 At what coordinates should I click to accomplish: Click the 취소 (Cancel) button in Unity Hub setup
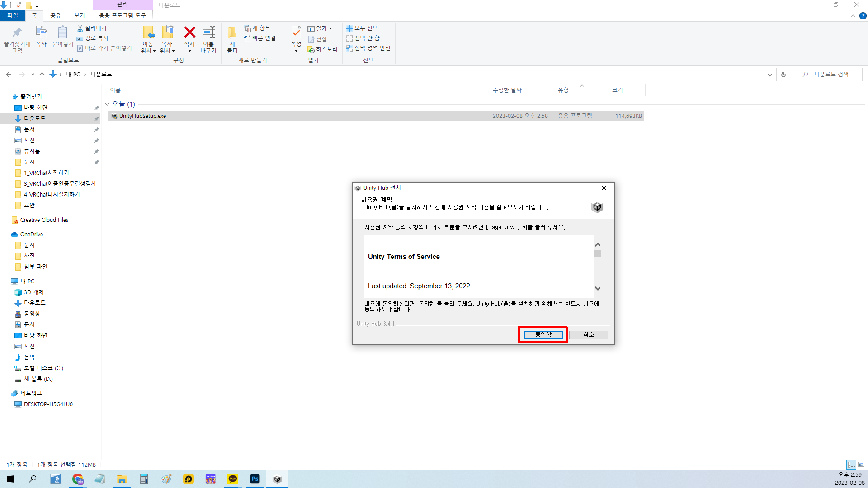coord(588,335)
